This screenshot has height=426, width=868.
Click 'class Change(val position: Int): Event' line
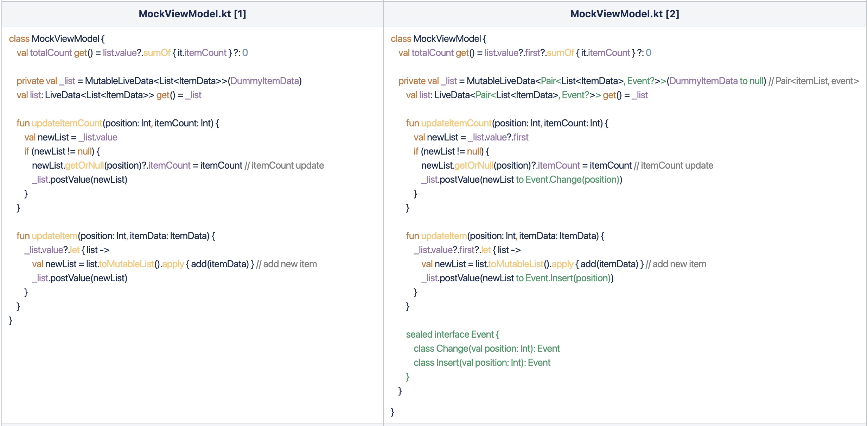tap(486, 349)
